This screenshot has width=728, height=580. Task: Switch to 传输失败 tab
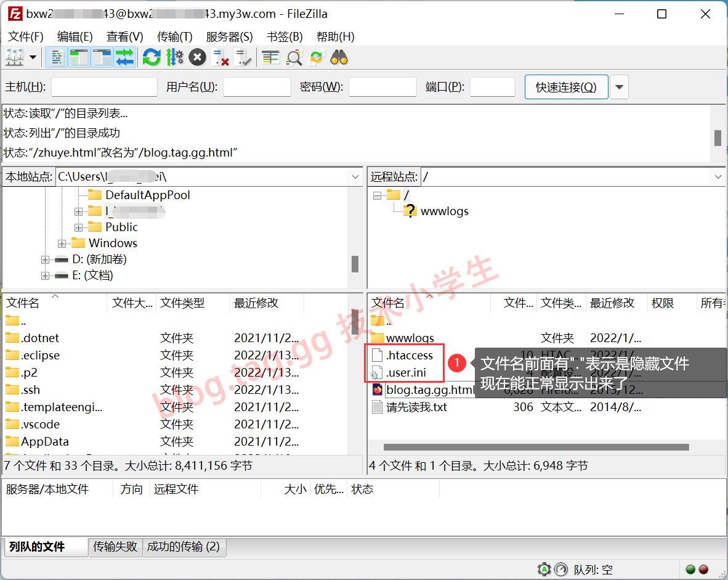[x=115, y=547]
